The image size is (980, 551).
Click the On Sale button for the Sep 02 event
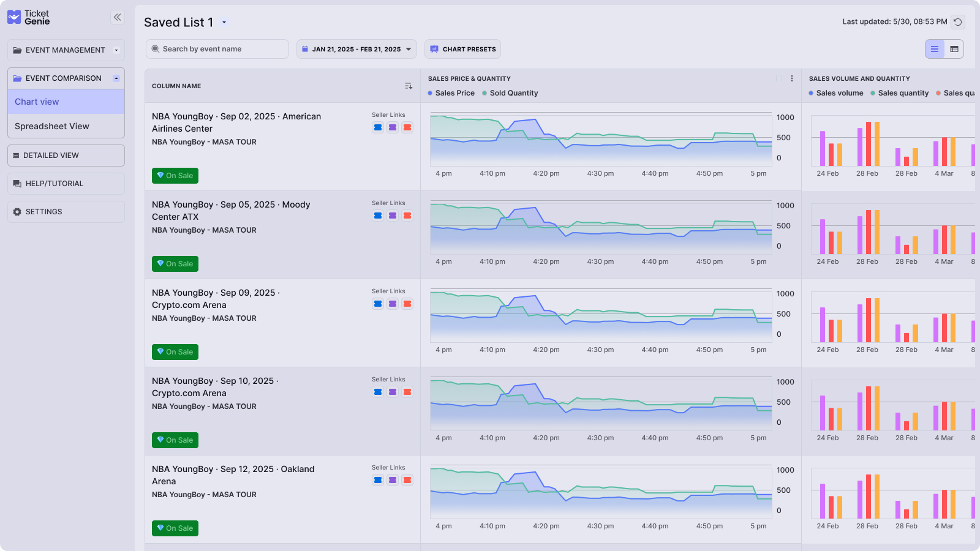tap(175, 176)
